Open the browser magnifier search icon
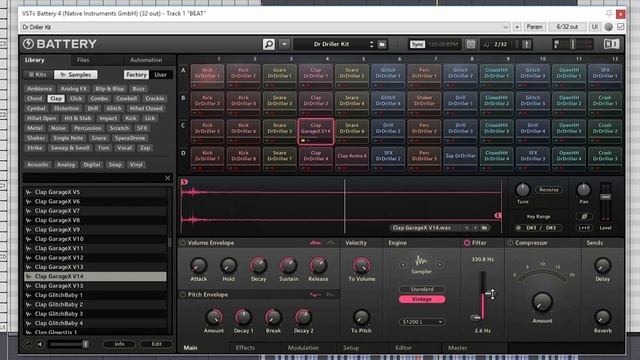 [269, 44]
